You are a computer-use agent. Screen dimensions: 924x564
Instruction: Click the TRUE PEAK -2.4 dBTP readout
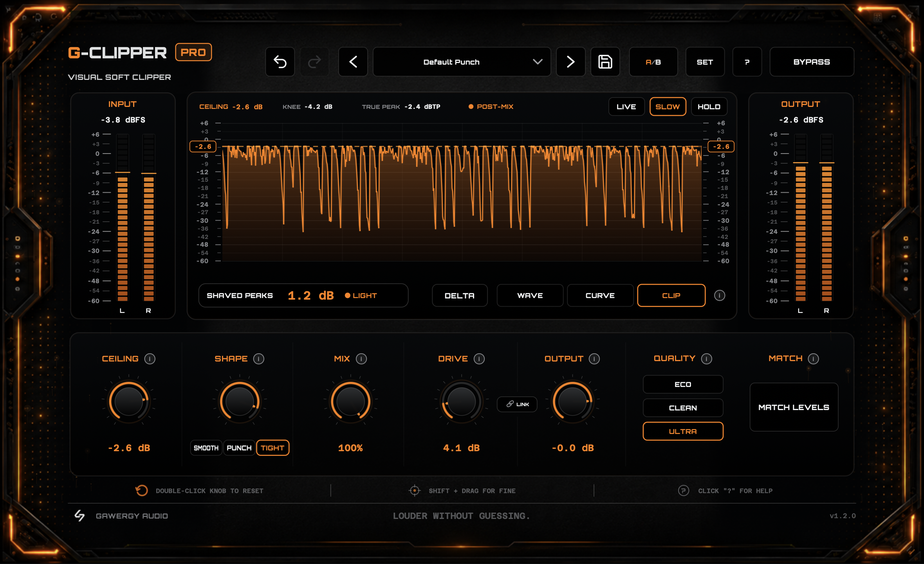pyautogui.click(x=401, y=107)
